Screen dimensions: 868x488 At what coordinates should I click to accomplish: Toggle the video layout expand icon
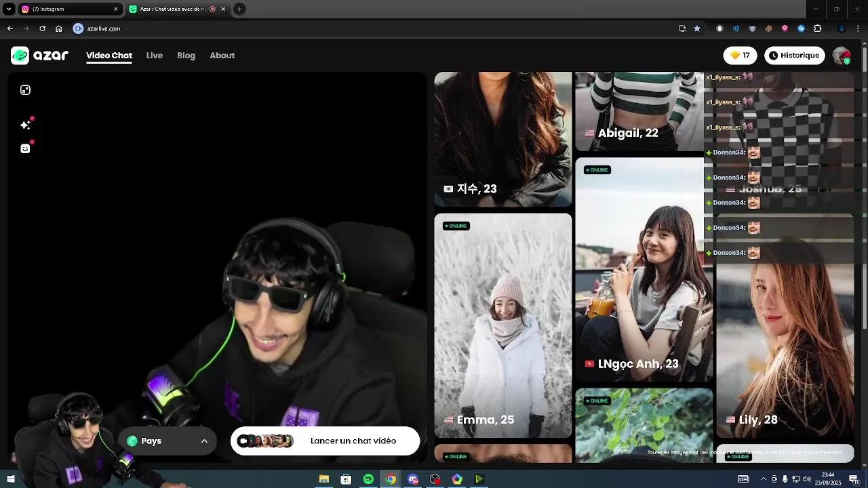click(x=25, y=90)
